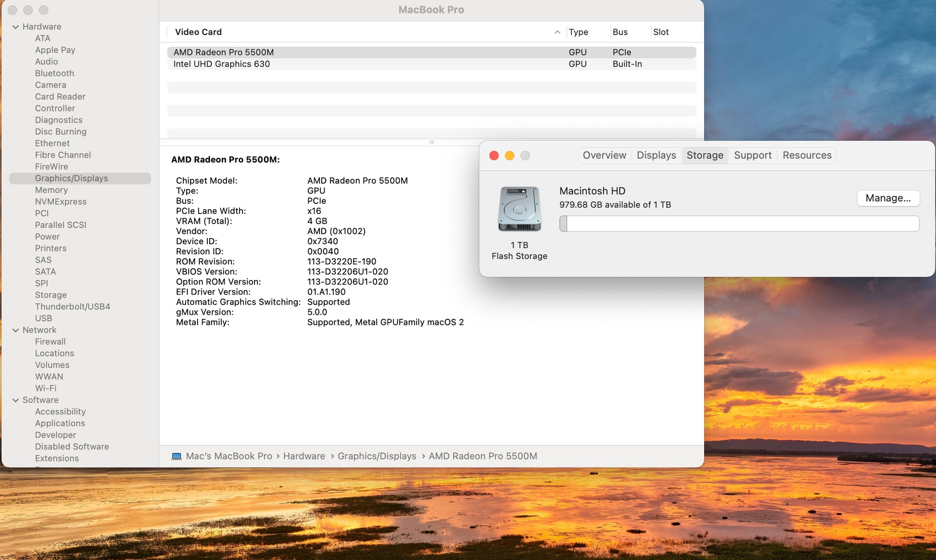Viewport: 936px width, 560px height.
Task: Minimize the About This Mac window
Action: 509,156
